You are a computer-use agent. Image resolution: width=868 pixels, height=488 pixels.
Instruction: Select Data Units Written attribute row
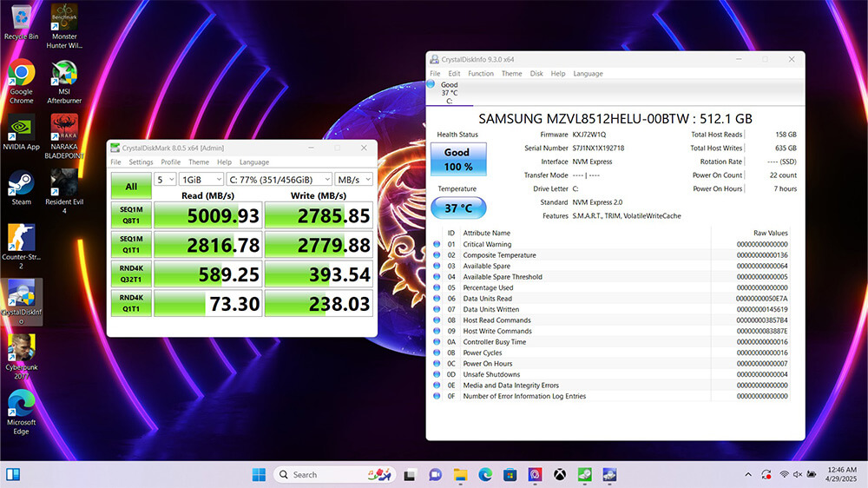click(611, 310)
